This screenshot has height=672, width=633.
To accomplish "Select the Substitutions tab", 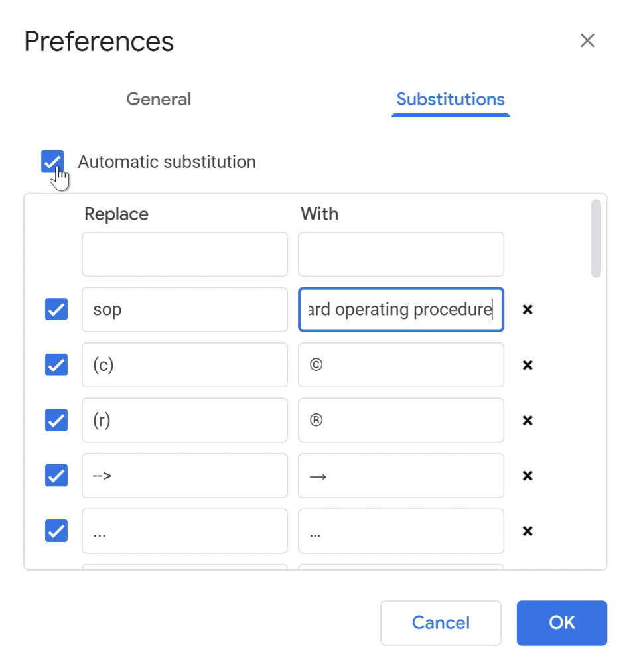I will coord(450,99).
